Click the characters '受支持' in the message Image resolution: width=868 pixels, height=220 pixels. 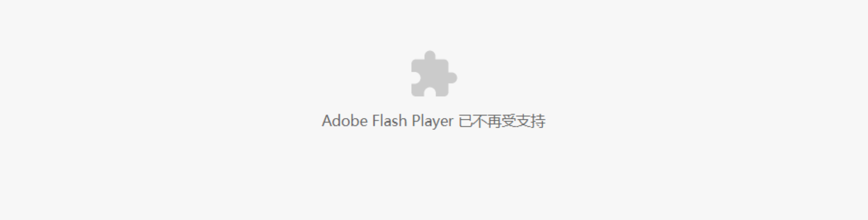524,121
